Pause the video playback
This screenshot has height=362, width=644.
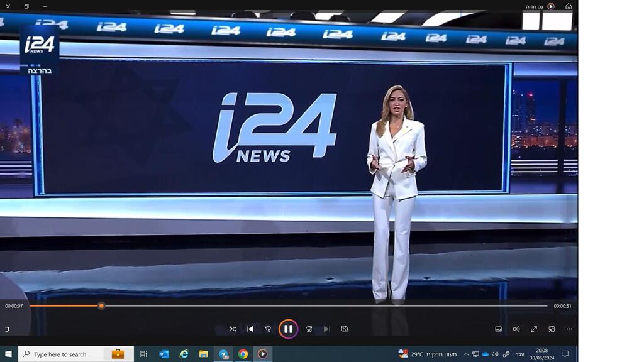coord(288,329)
